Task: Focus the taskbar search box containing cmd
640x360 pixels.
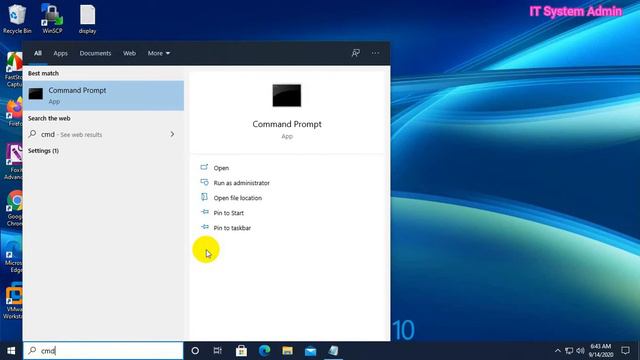Action: coord(103,351)
